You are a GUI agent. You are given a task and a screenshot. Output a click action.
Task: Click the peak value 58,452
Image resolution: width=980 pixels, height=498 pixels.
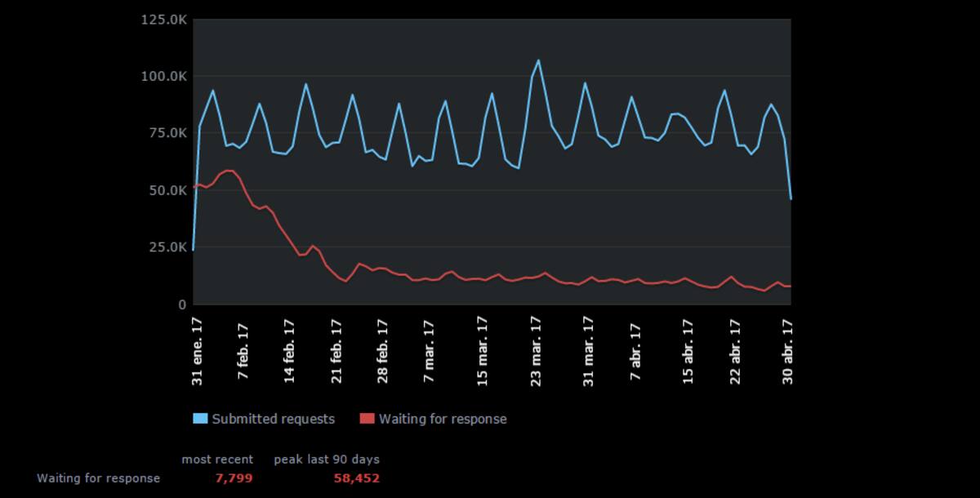(356, 478)
